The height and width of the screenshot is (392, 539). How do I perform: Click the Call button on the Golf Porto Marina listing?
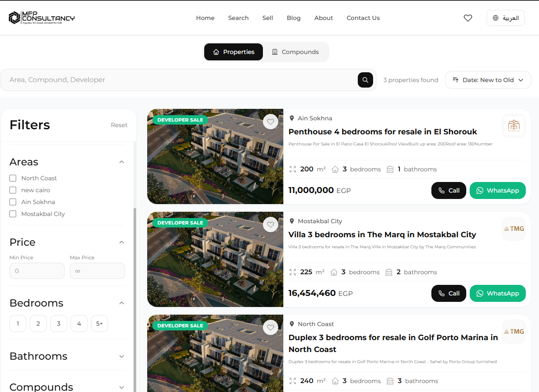click(x=448, y=391)
